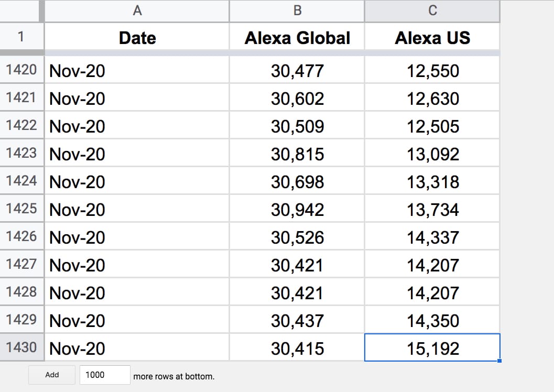This screenshot has height=392, width=554.
Task: Select the cell containing 13,734
Action: [432, 209]
